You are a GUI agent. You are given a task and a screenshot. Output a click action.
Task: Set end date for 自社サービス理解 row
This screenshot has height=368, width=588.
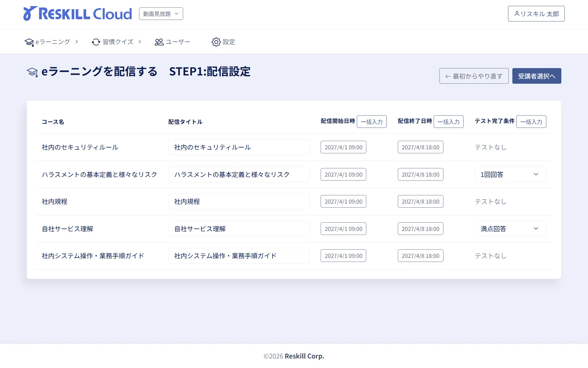pyautogui.click(x=420, y=228)
